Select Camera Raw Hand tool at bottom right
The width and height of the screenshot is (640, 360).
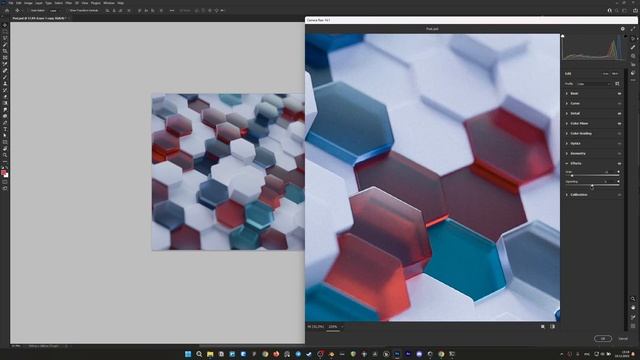pyautogui.click(x=633, y=308)
